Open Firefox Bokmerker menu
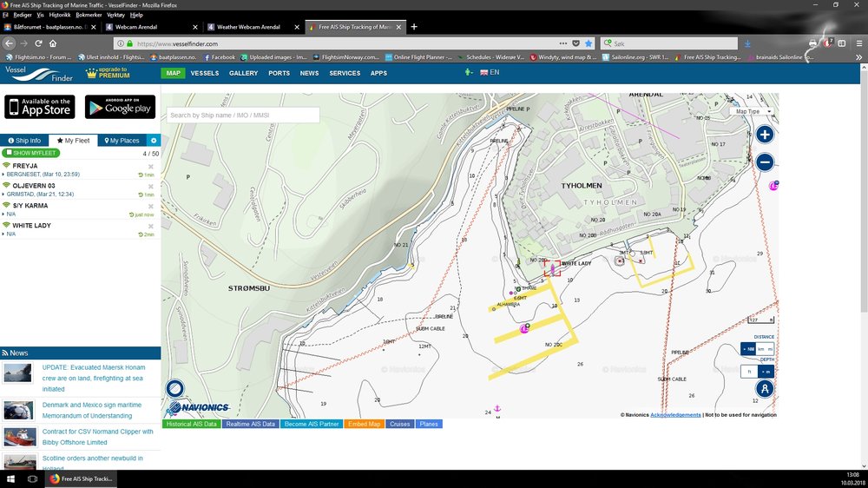Image resolution: width=868 pixels, height=488 pixels. coord(89,15)
